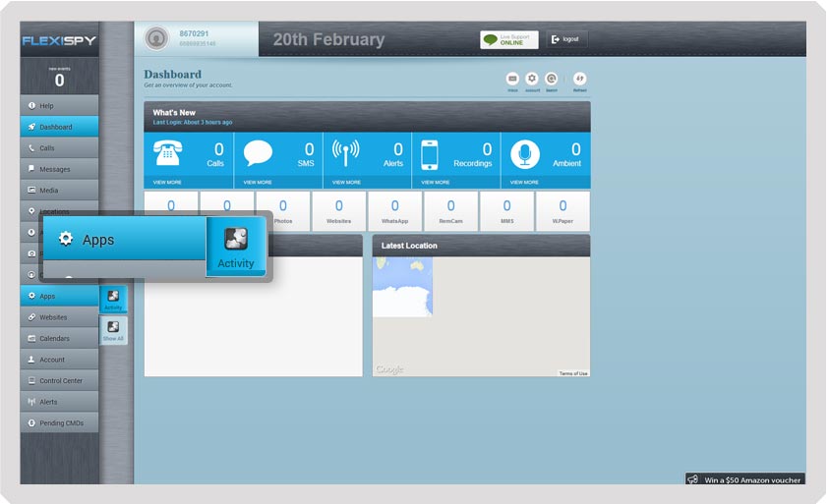Open Websites in the sidebar
The image size is (829, 504).
pyautogui.click(x=59, y=317)
